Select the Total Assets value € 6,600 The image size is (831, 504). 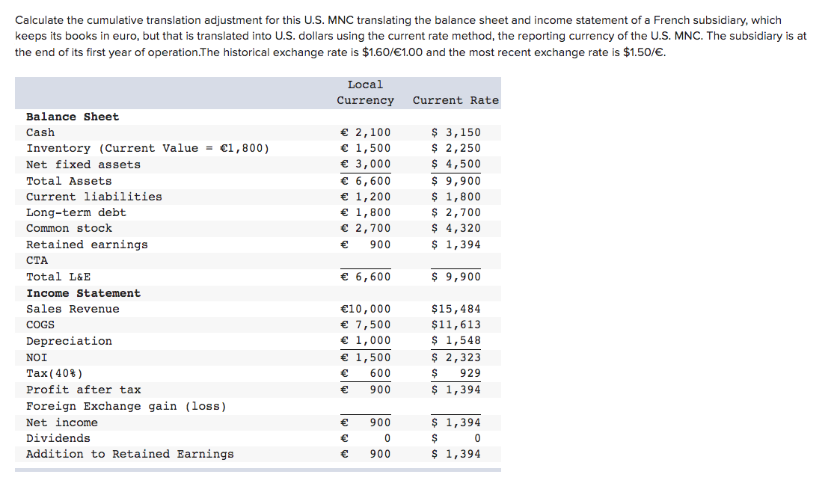[367, 180]
